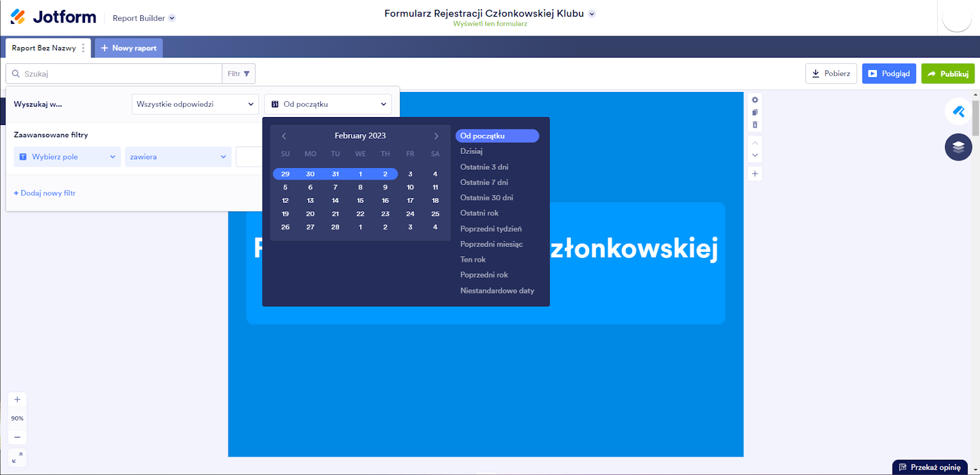The image size is (980, 475).
Task: Click the right-side vertical scrollbar
Action: (x=976, y=118)
